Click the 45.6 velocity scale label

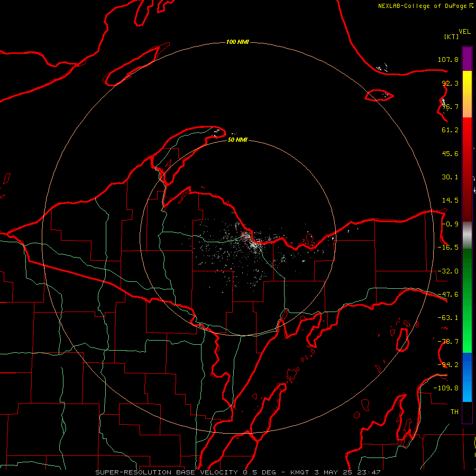click(x=450, y=153)
